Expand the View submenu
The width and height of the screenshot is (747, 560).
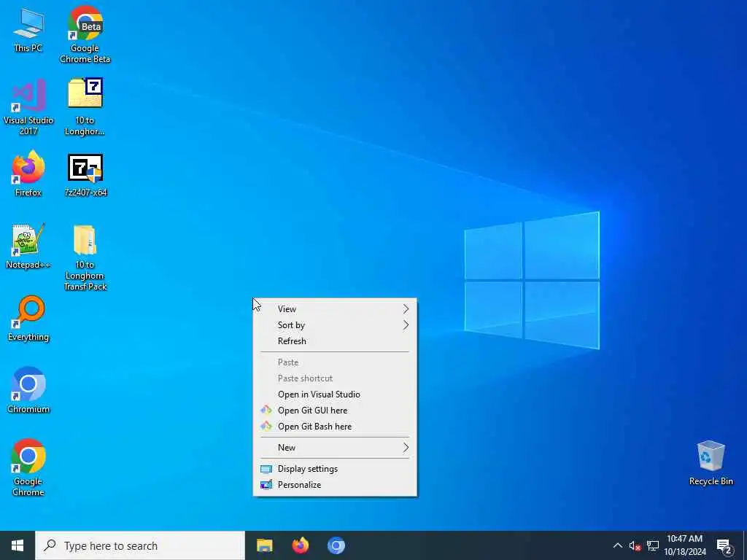click(335, 309)
